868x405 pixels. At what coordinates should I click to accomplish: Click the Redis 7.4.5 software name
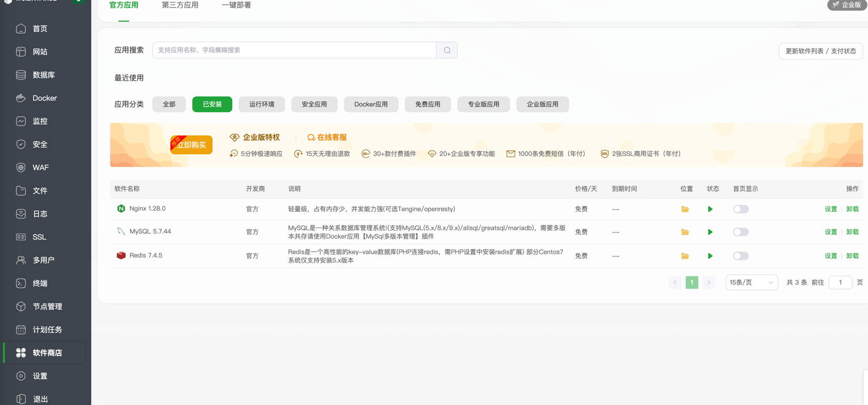146,255
